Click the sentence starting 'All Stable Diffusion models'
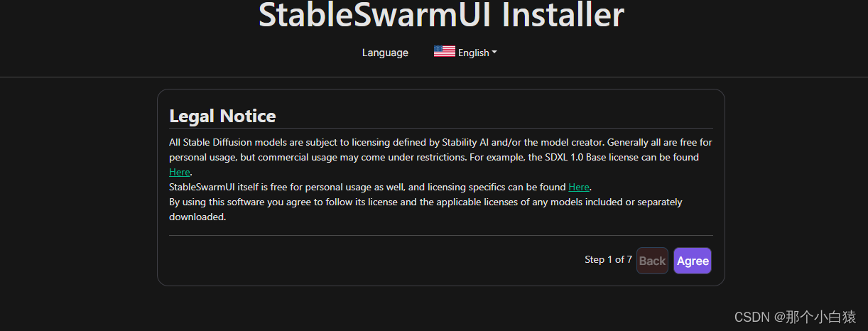 [x=355, y=142]
